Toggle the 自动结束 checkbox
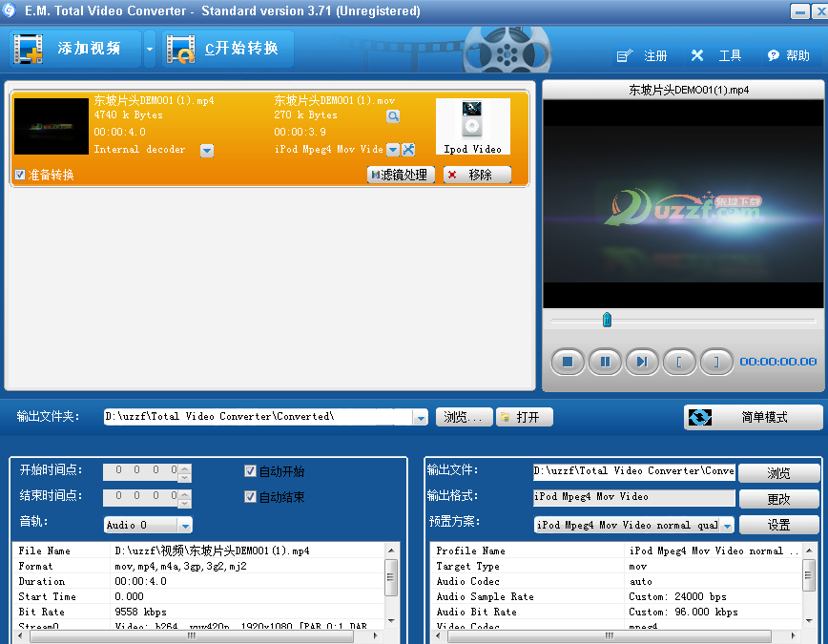This screenshot has width=828, height=644. (x=250, y=497)
